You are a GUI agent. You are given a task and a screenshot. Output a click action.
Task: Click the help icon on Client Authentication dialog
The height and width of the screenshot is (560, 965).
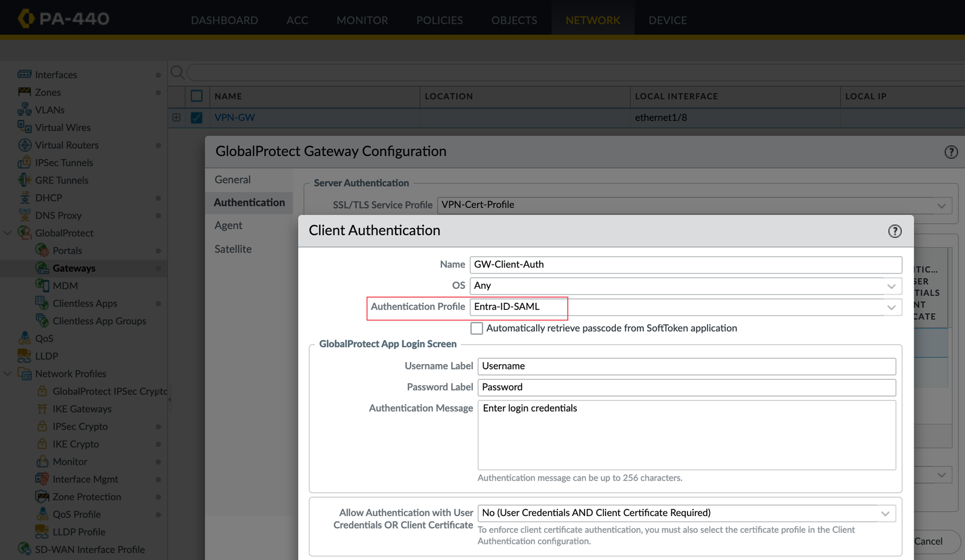[894, 231]
